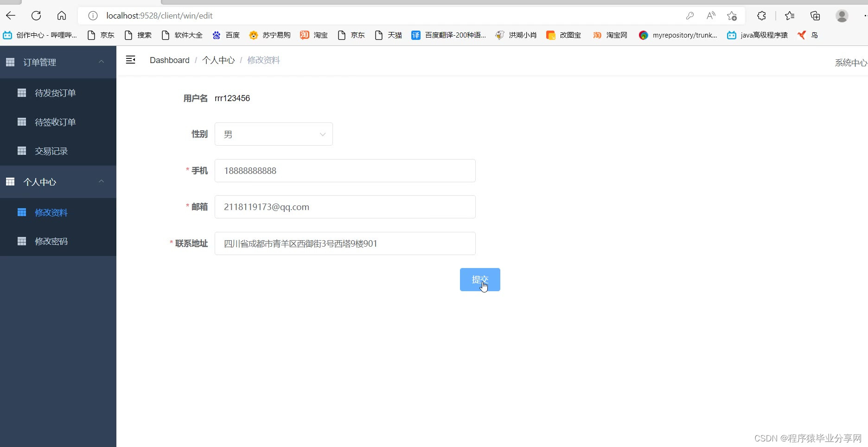Focus the 邮箱 email field

point(345,207)
